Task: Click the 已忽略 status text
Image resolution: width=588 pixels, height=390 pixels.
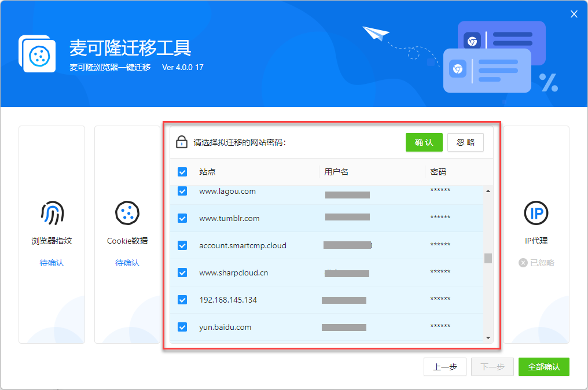Action: point(542,263)
